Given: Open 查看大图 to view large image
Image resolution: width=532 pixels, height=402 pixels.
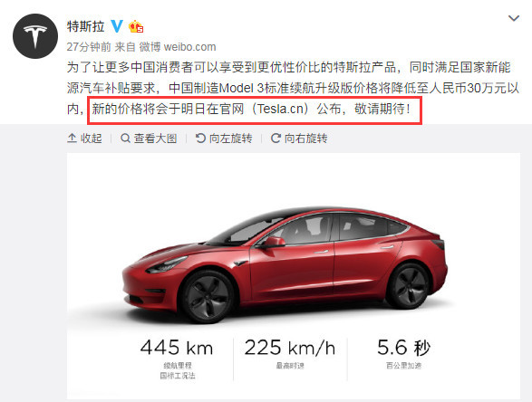Looking at the screenshot, I should point(149,139).
